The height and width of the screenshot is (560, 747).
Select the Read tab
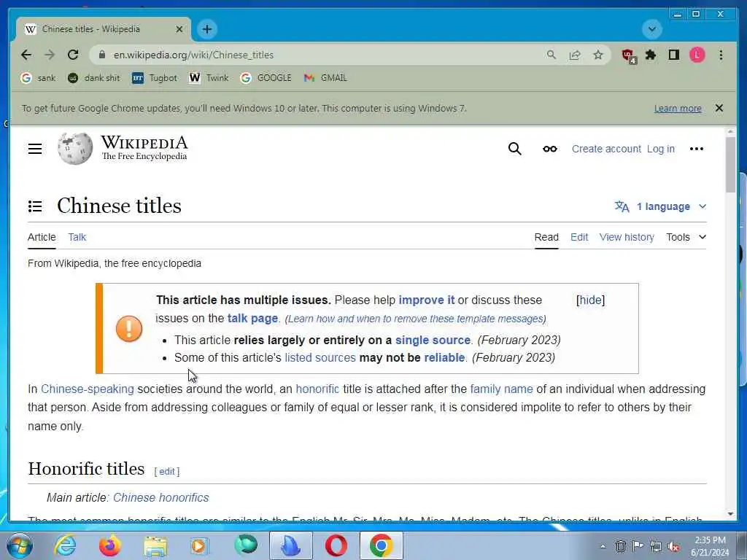pyautogui.click(x=546, y=237)
